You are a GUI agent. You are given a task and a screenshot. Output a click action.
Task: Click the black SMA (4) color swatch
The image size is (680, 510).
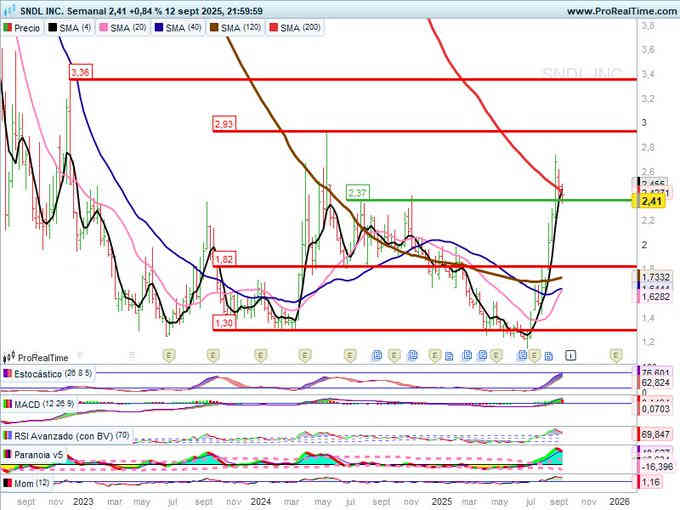click(x=52, y=28)
